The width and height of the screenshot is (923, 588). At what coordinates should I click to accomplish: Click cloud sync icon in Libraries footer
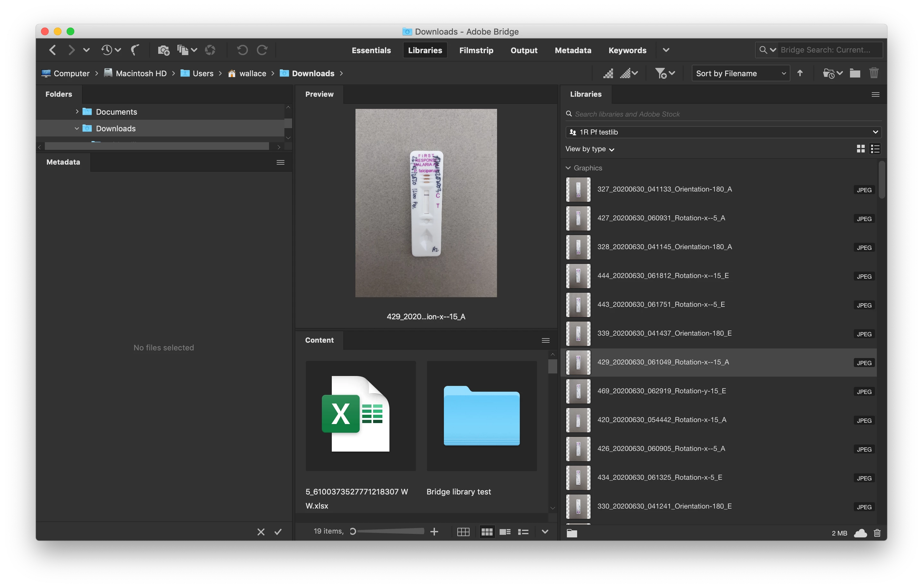click(860, 533)
